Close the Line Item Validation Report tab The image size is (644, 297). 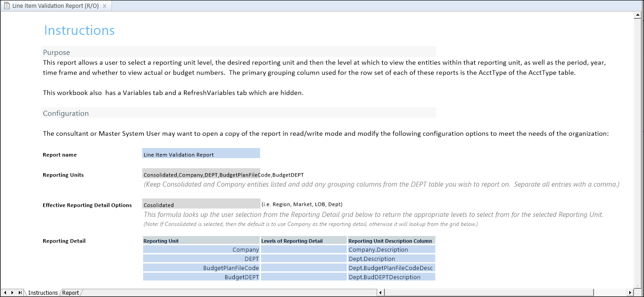[105, 6]
